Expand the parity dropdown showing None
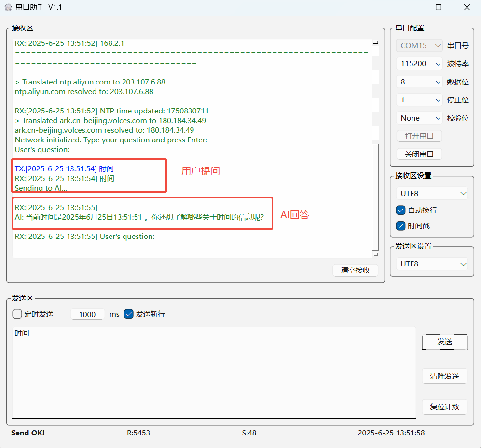 419,118
